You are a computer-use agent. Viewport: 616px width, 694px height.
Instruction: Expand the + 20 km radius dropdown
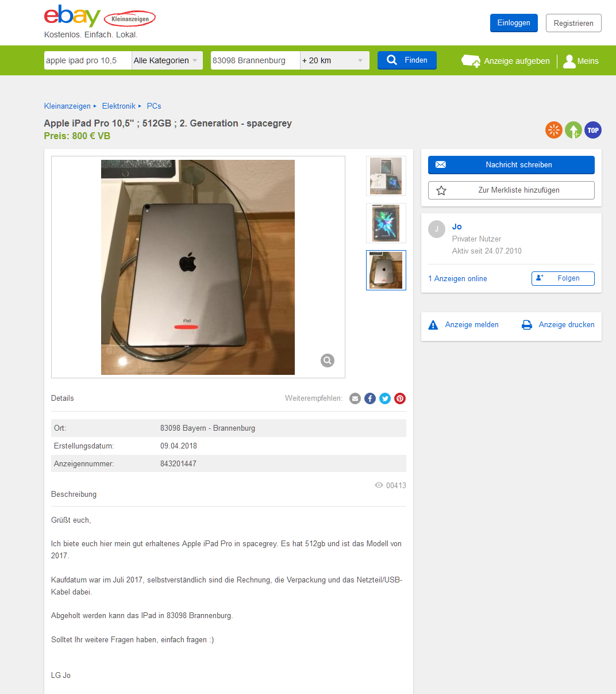click(334, 60)
